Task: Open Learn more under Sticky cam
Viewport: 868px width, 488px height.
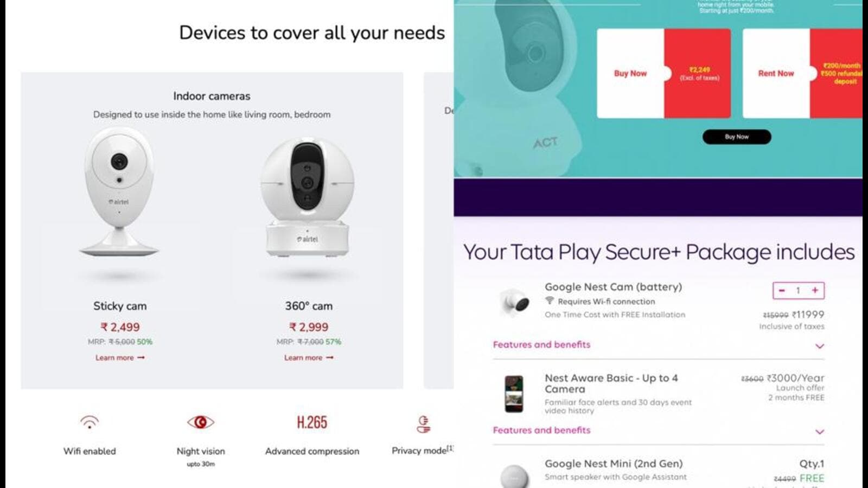Action: pos(120,358)
